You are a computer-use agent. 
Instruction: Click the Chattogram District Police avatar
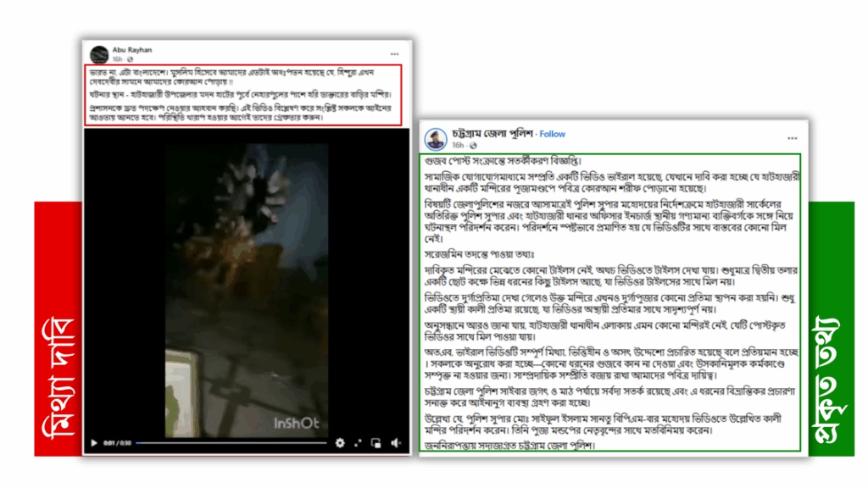[434, 137]
